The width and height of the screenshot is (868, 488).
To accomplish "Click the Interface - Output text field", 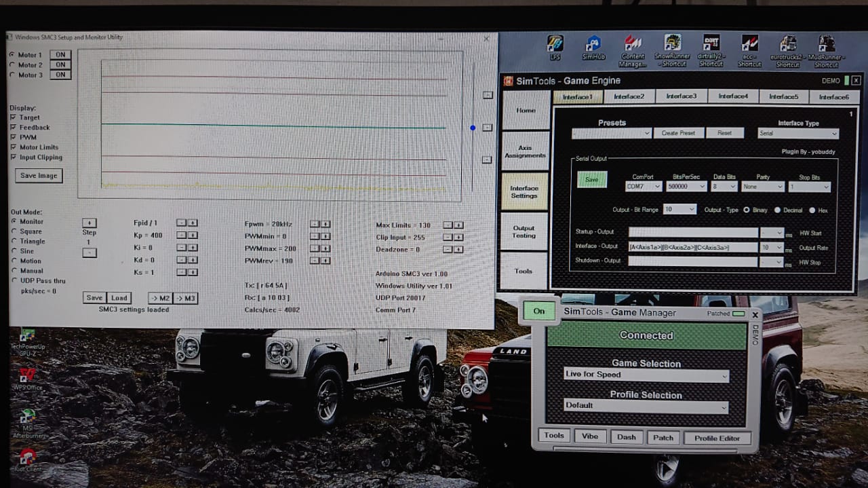I will tap(693, 248).
